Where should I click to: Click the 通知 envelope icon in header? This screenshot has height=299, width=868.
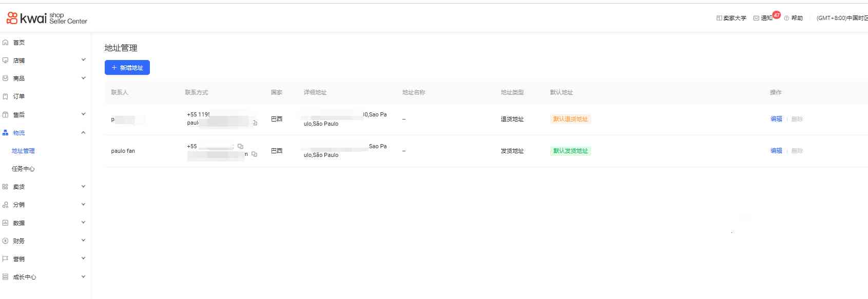756,18
